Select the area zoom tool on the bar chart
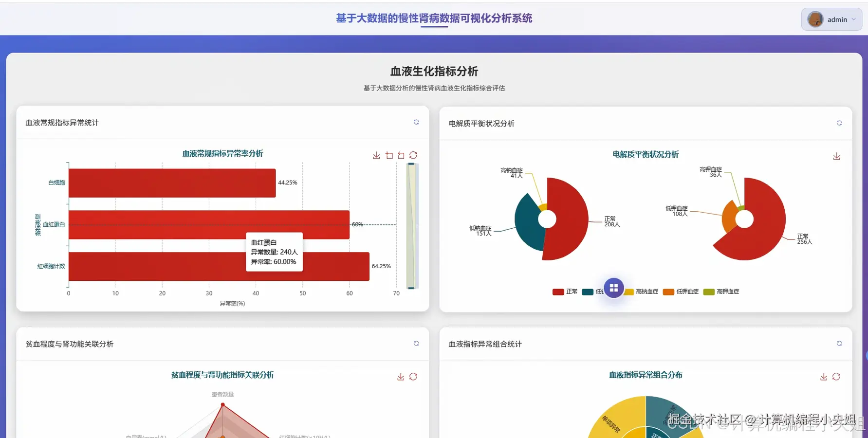This screenshot has height=438, width=868. (389, 155)
